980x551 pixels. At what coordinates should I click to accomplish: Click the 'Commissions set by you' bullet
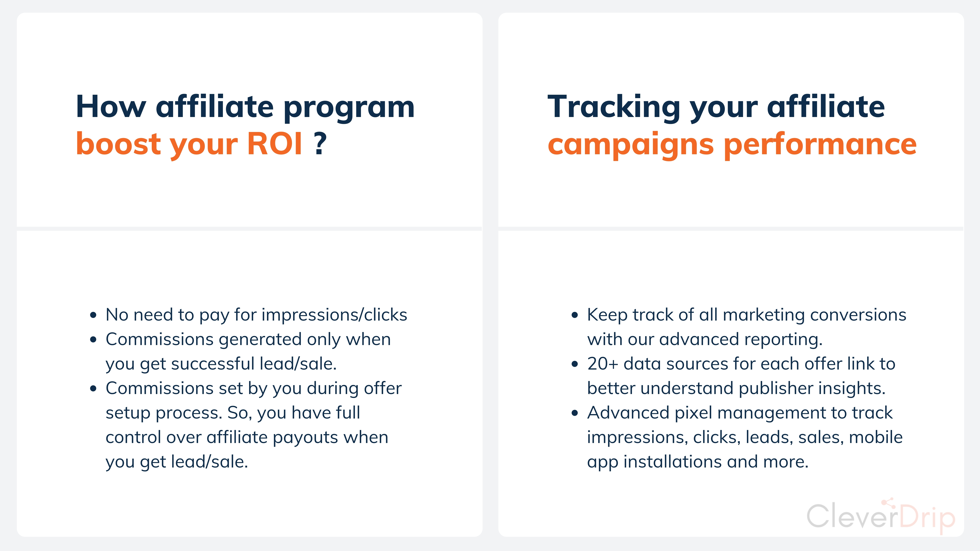coord(253,425)
